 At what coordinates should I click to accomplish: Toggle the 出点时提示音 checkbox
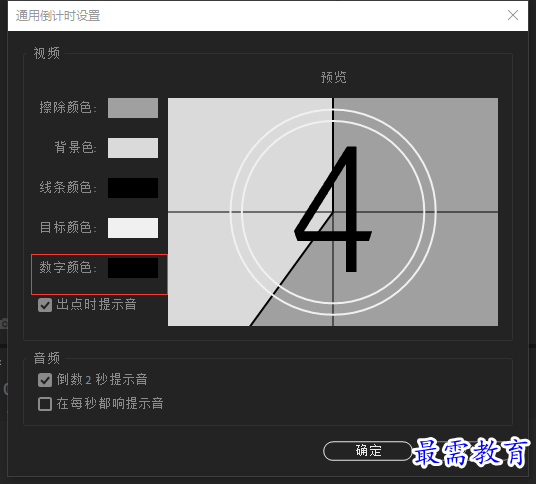coord(45,305)
